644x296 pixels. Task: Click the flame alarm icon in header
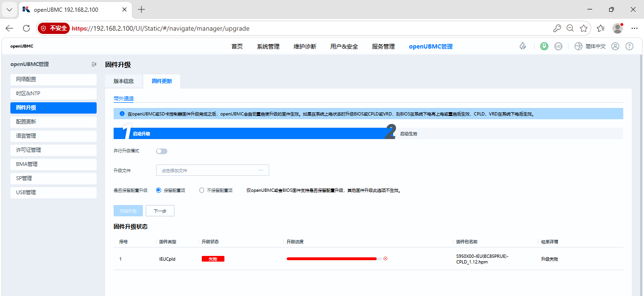[x=522, y=46]
